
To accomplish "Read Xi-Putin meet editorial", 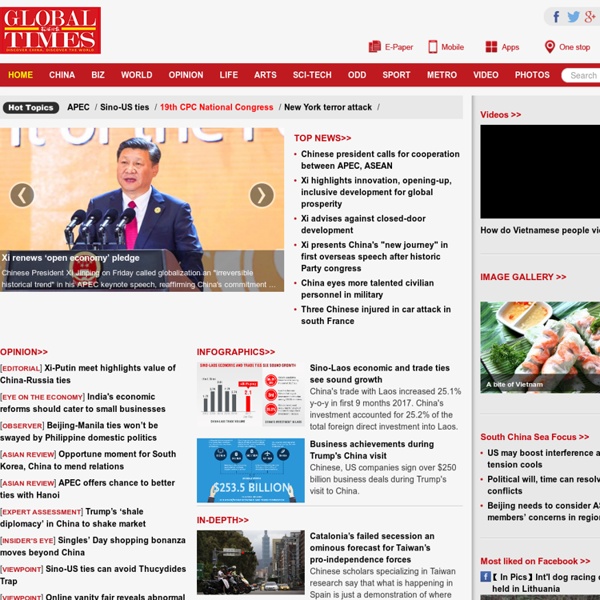I will 88,374.
